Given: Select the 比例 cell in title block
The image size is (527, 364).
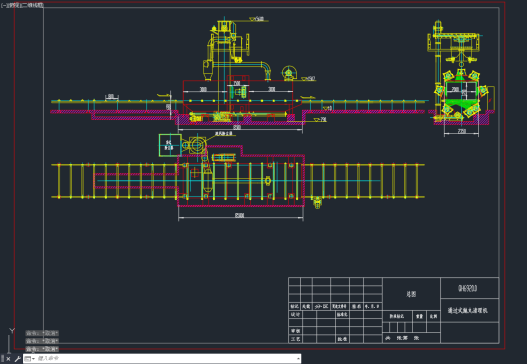Looking at the screenshot, I should coord(434,316).
